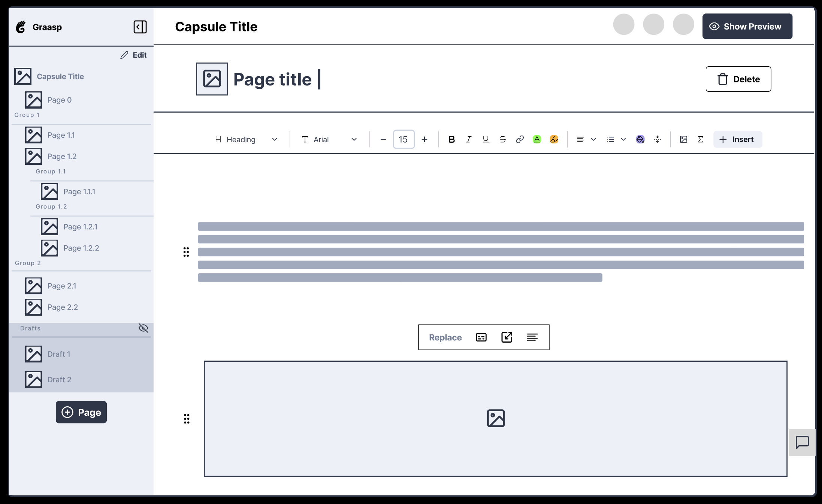This screenshot has width=822, height=504.
Task: Click Show Preview
Action: [747, 26]
